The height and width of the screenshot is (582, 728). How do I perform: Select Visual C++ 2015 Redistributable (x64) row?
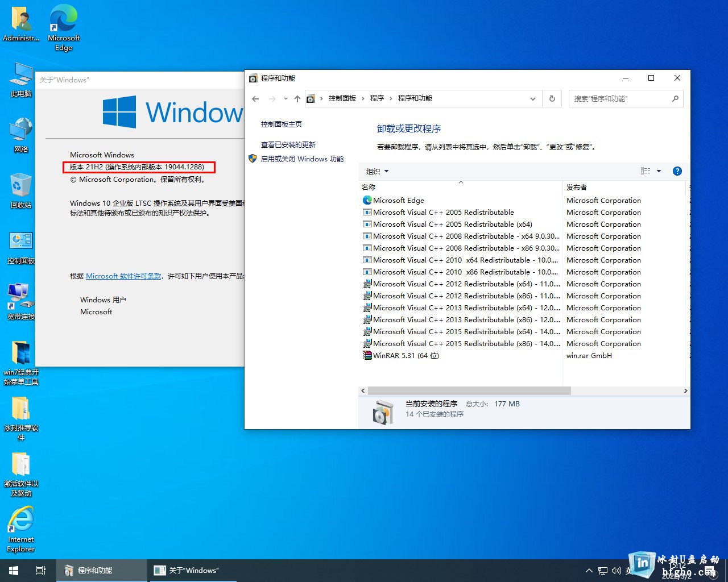click(x=461, y=331)
